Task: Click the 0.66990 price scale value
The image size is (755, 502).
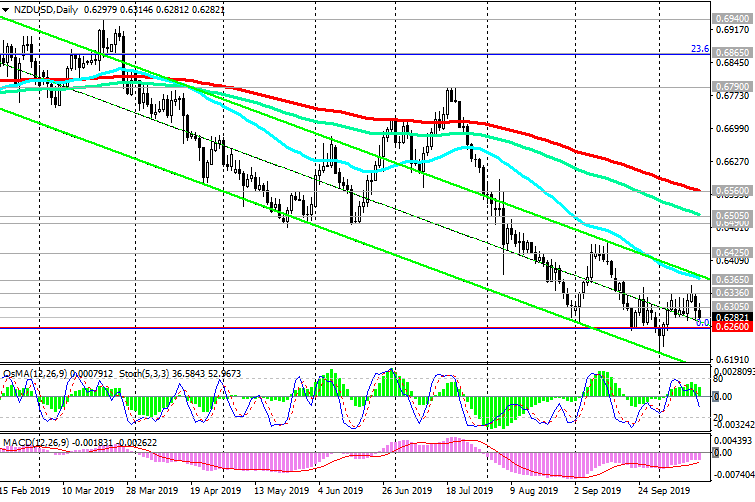Action: point(732,129)
